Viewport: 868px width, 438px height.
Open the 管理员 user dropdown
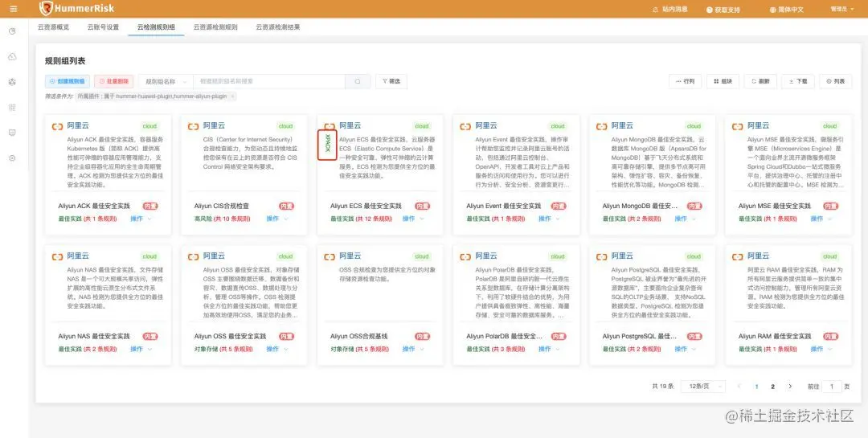coord(841,10)
